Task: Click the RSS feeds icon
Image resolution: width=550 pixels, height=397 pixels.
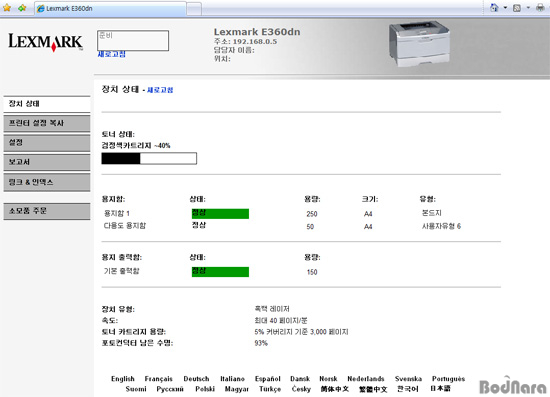Action: pos(517,8)
